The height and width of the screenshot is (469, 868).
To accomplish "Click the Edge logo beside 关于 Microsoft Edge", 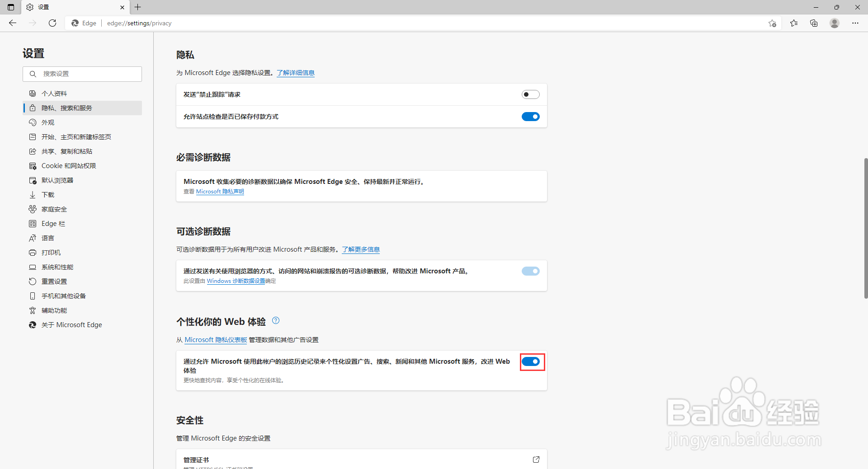I will (x=33, y=325).
